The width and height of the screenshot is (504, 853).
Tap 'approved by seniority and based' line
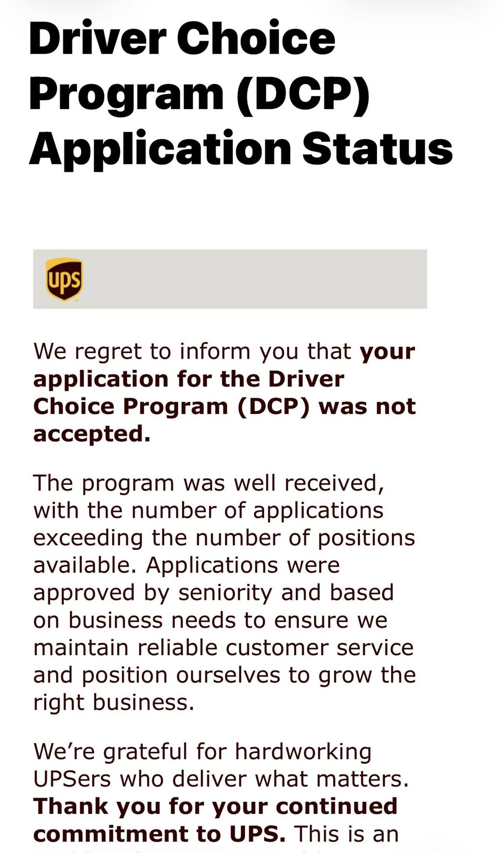213,593
